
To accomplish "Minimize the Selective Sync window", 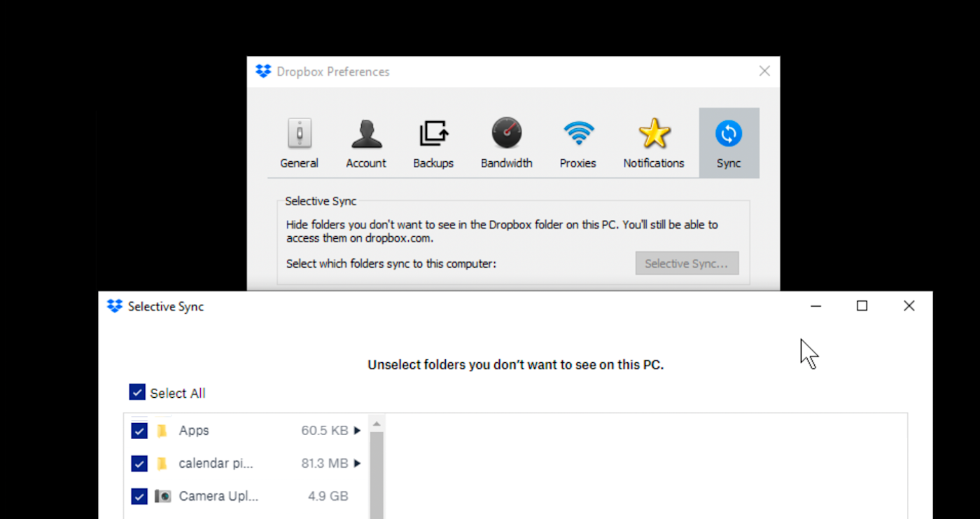I will click(815, 306).
